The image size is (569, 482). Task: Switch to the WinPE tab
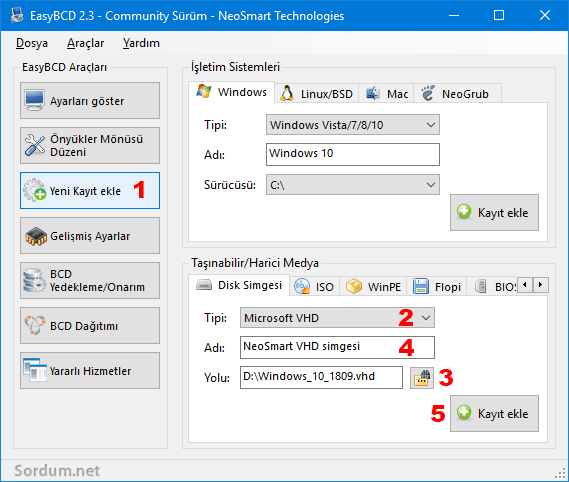pos(373,287)
